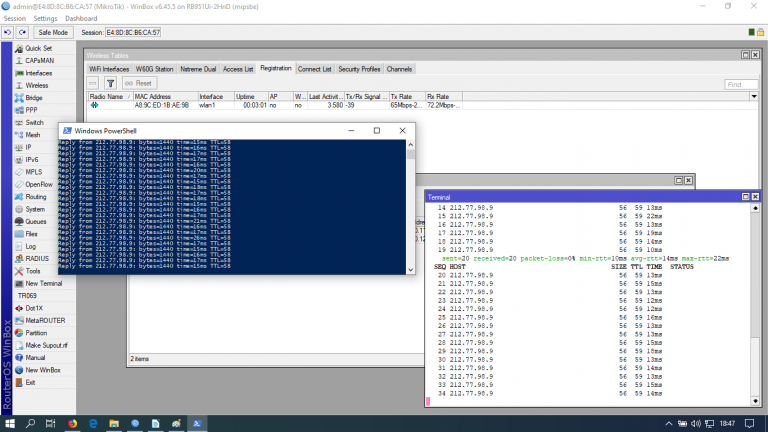Screen dimensions: 768x432
Task: Click the Undo arrow in toolbar
Action: (8, 32)
